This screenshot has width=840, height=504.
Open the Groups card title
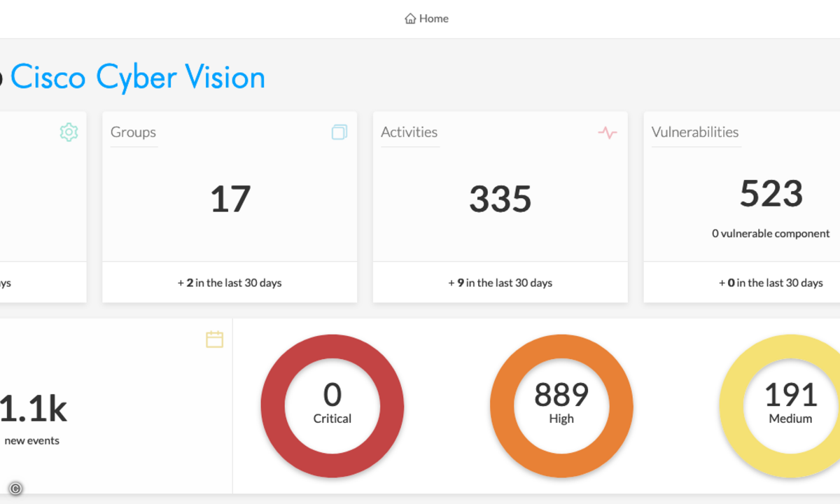coord(133,132)
